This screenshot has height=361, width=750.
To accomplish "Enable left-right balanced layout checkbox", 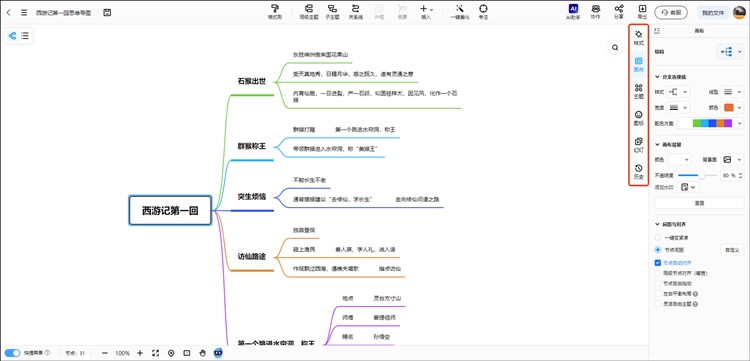I will tap(658, 294).
